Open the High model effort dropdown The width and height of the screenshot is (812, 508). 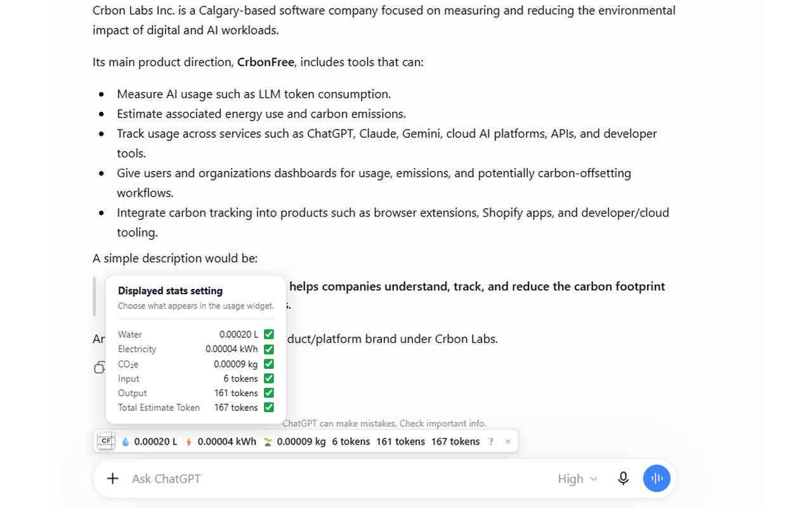tap(577, 479)
